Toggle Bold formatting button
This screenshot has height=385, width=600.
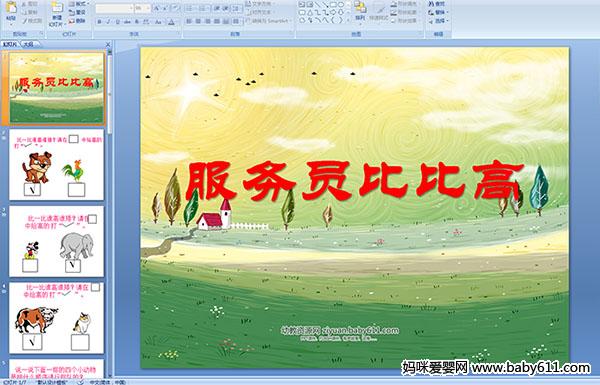click(x=99, y=22)
